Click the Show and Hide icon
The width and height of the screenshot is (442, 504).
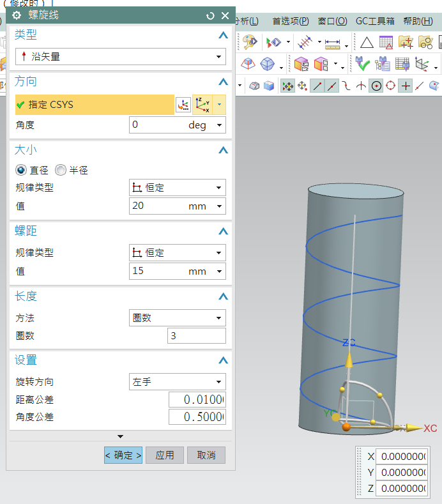pyautogui.click(x=274, y=42)
